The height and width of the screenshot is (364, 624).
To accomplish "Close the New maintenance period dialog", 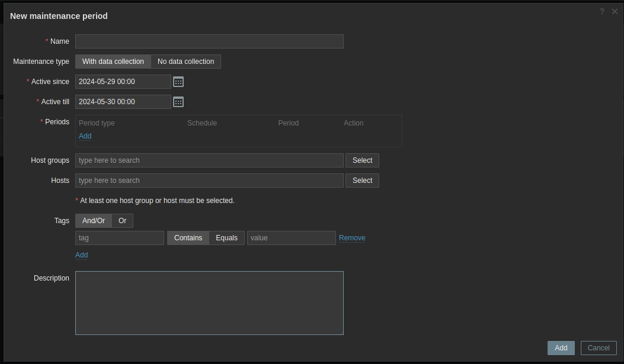I will point(615,11).
